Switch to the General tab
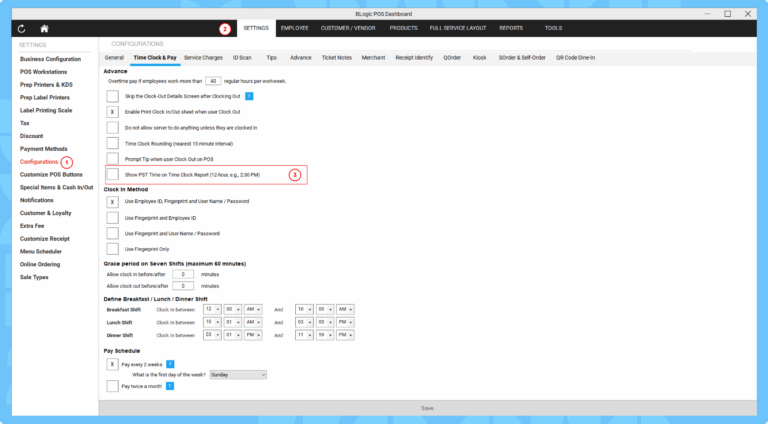This screenshot has width=768, height=424. pos(114,58)
